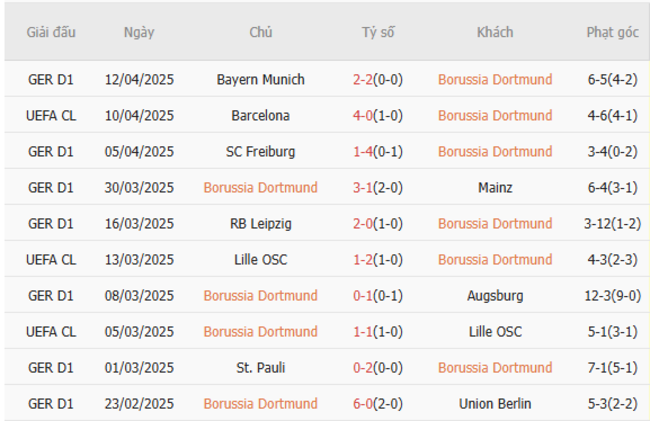The height and width of the screenshot is (421, 650).
Task: Click the 2-2(0-0) score link
Action: point(378,80)
